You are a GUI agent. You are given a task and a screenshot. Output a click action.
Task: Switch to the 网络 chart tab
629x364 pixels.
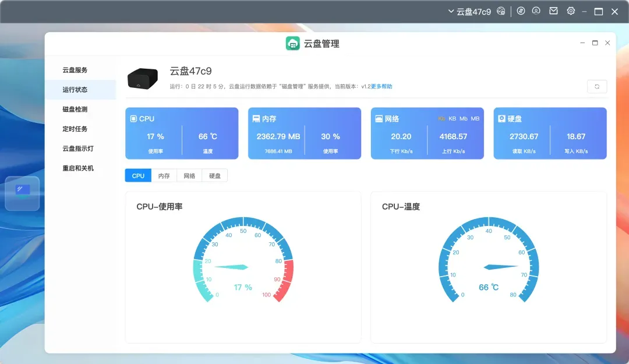[189, 176]
